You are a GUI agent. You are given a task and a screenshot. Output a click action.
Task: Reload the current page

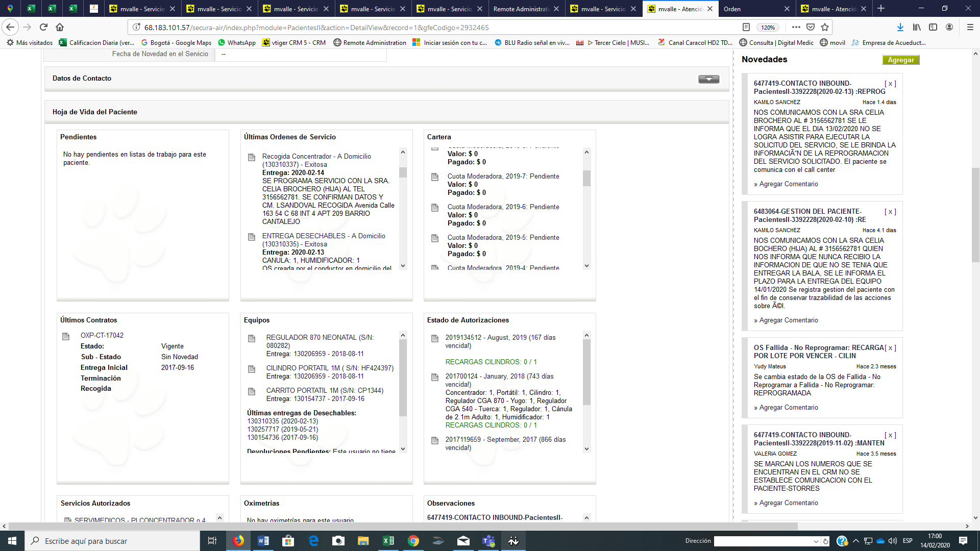[43, 27]
